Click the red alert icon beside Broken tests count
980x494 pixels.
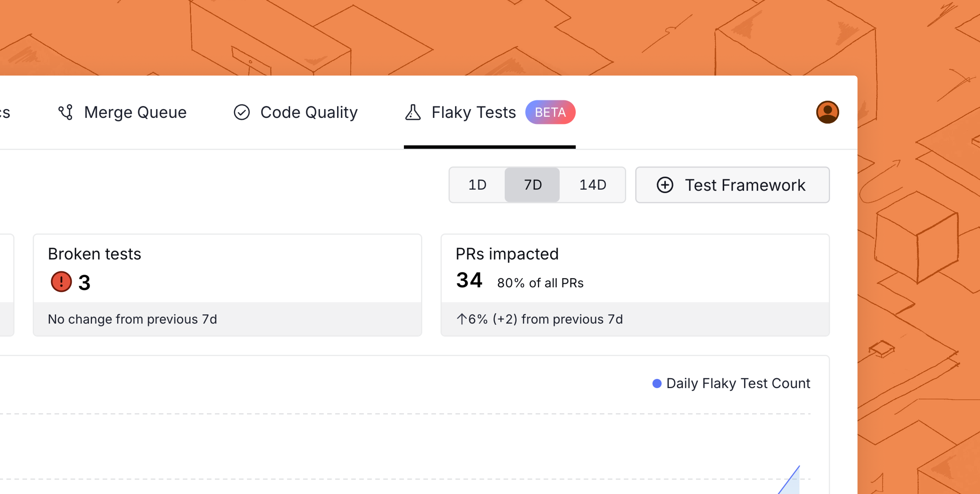(61, 282)
